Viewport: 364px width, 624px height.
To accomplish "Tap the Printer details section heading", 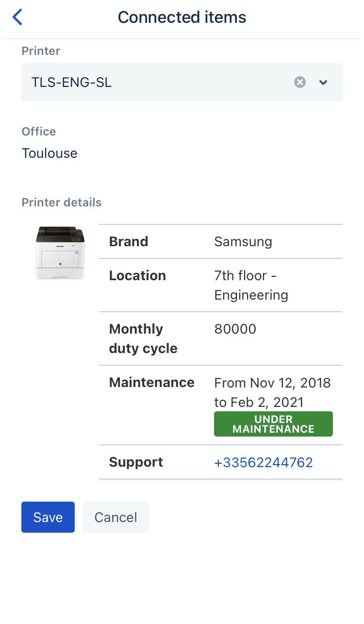I will 62,202.
